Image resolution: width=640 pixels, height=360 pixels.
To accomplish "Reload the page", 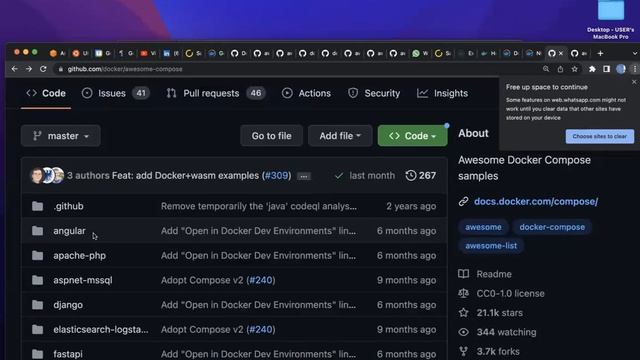I will pyautogui.click(x=43, y=69).
